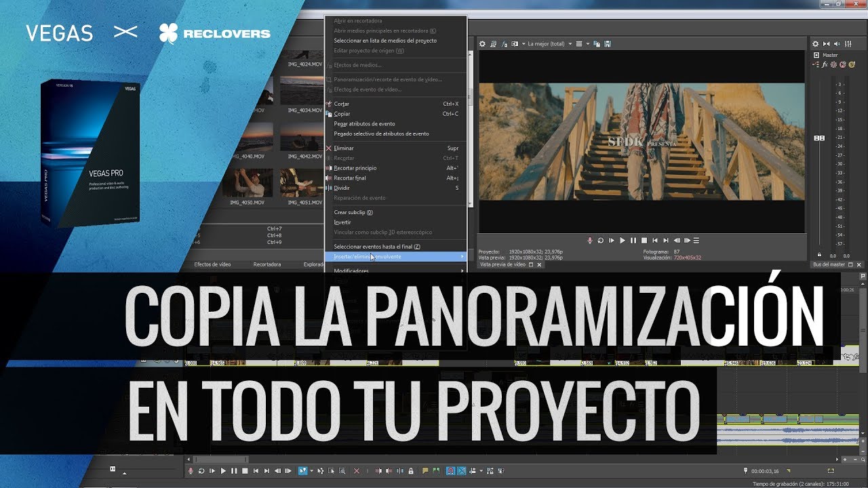Viewport: 868px width, 488px height.
Task: Toggle automatic crossfades in bottom toolbar
Action: (461, 471)
